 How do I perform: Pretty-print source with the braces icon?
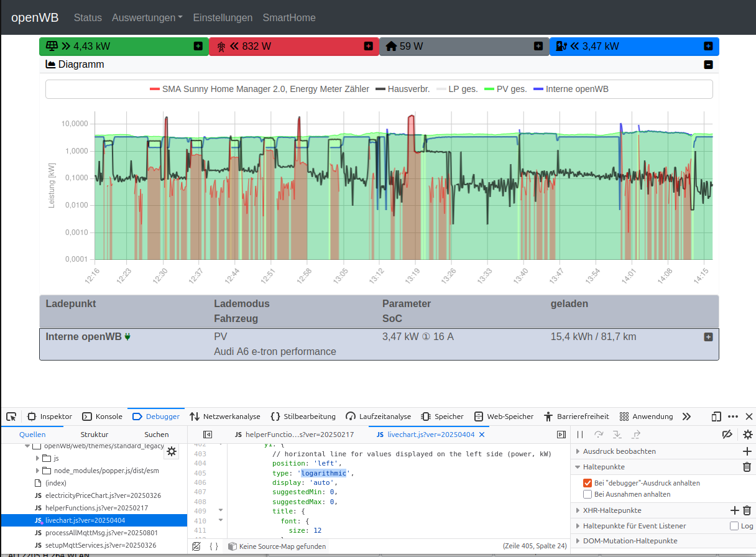pos(214,546)
